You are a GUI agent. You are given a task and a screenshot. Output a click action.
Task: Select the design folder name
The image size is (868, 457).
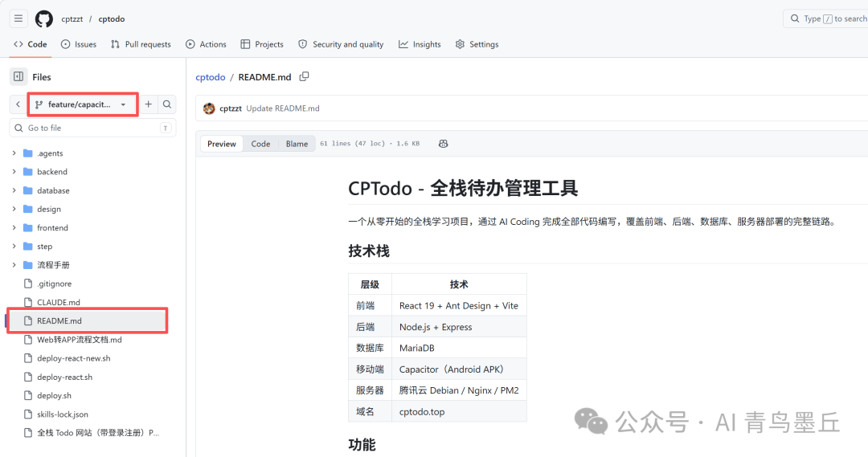tap(49, 209)
